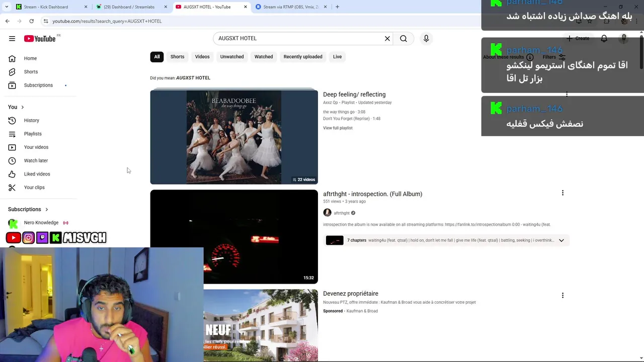Click the Kaufman & Broad advertiser name
Viewport: 644px width, 362px height.
click(362, 311)
